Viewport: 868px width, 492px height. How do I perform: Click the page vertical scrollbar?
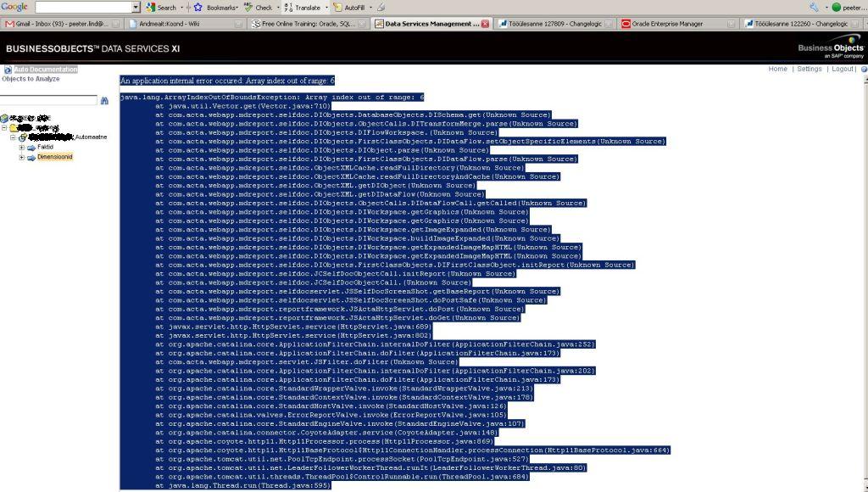865,283
